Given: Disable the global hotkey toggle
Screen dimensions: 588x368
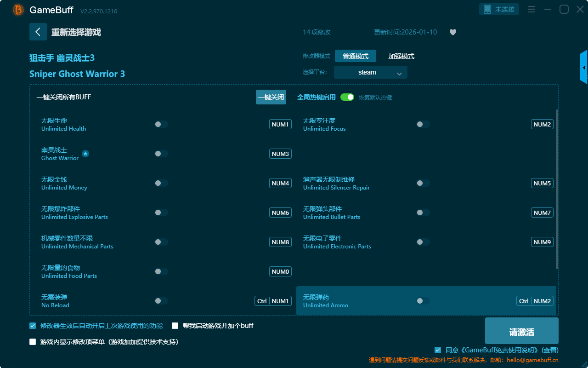Looking at the screenshot, I should (347, 97).
